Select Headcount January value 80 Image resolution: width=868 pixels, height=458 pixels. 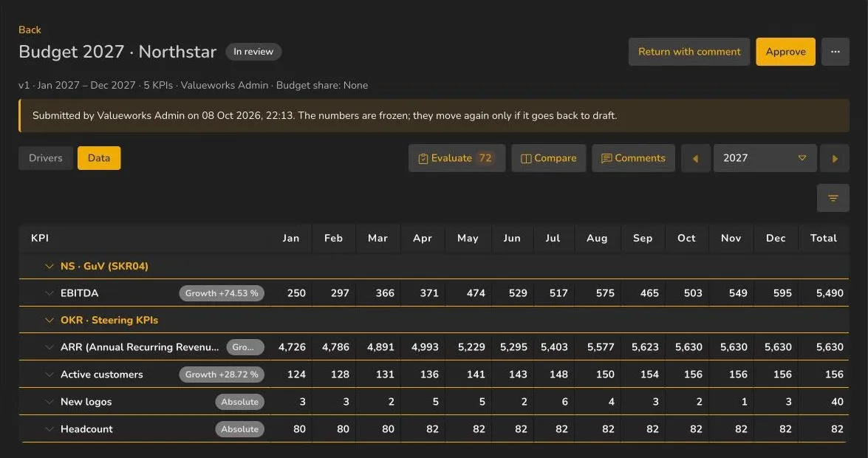click(299, 428)
